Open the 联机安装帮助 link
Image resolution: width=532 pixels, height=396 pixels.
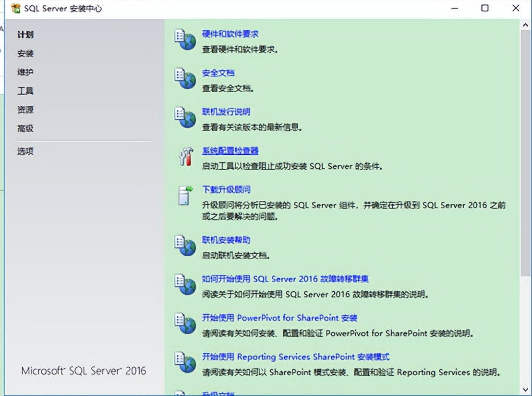[x=226, y=240]
